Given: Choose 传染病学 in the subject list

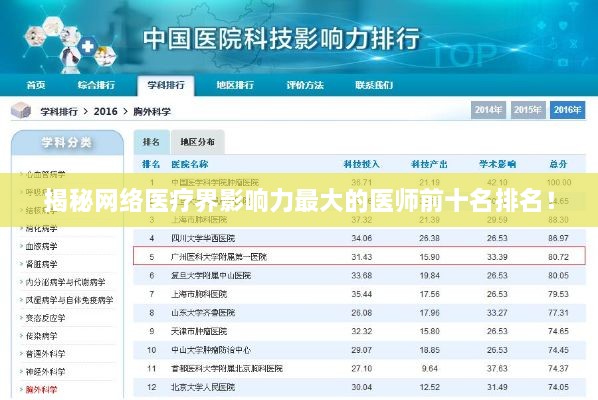Looking at the screenshot, I should click(41, 336).
